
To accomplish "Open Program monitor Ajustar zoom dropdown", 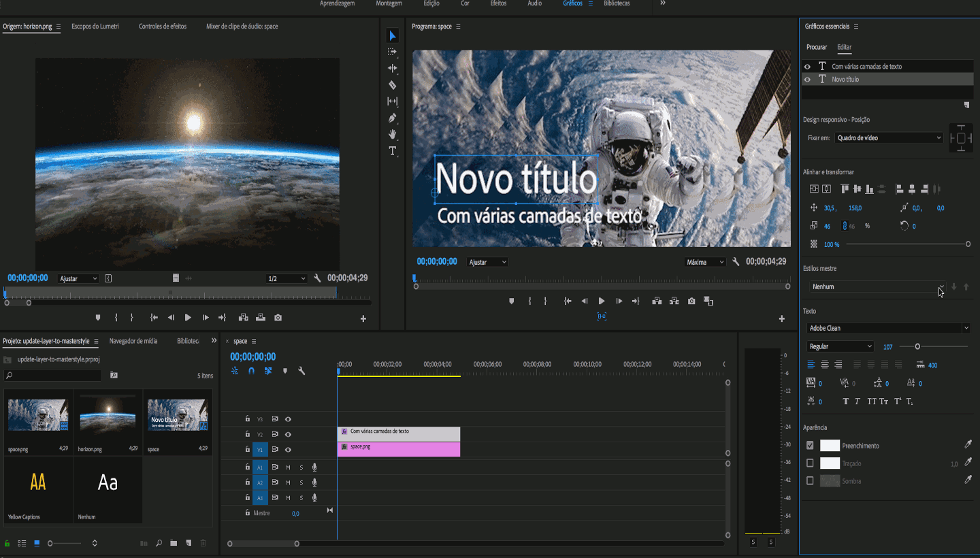I will (487, 262).
